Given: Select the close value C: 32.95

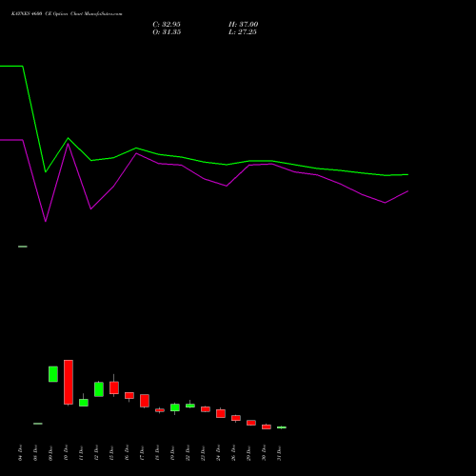Looking at the screenshot, I should 167,25.
